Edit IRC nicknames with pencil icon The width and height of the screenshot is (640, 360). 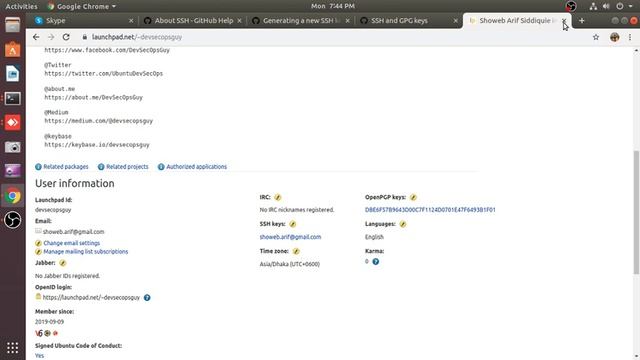pos(278,198)
